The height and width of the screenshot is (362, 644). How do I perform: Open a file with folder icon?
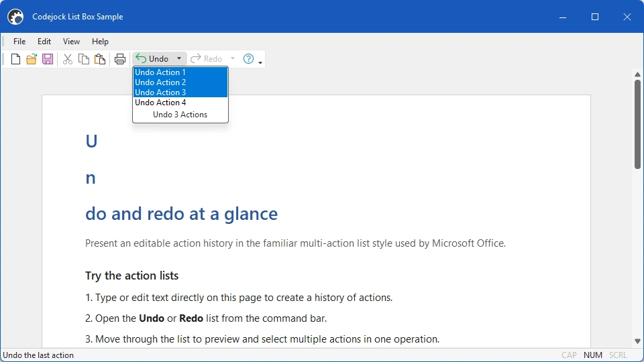[32, 59]
